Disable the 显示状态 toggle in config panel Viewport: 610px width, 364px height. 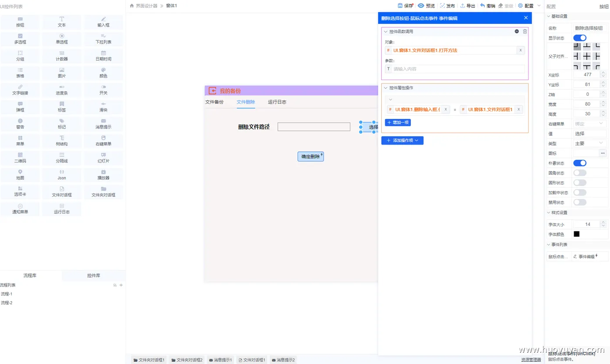click(x=579, y=38)
